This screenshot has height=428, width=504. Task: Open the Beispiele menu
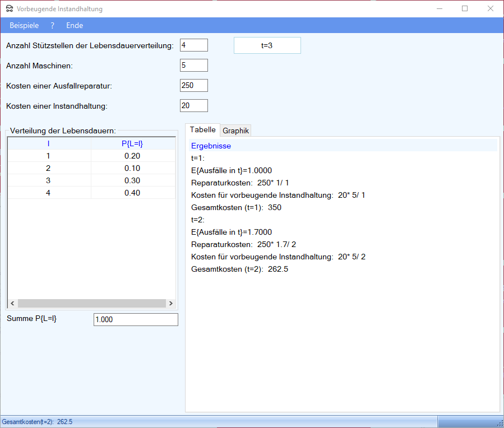(24, 25)
